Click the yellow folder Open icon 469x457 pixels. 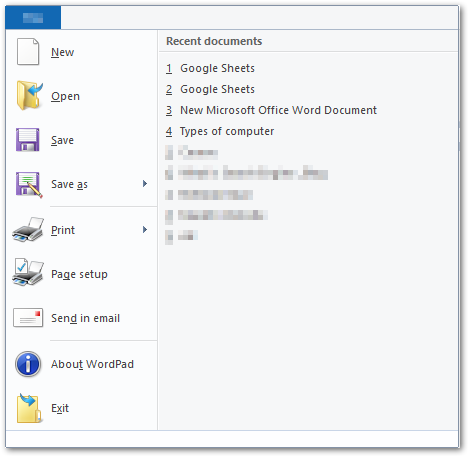(29, 96)
